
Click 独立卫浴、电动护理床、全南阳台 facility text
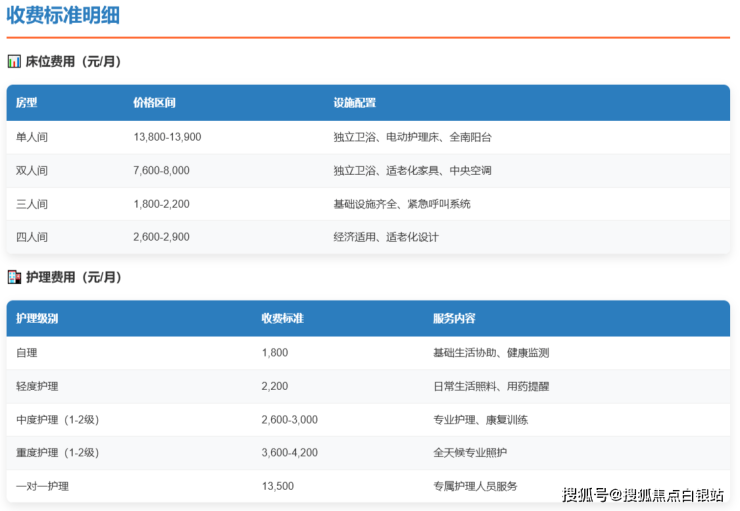click(412, 137)
